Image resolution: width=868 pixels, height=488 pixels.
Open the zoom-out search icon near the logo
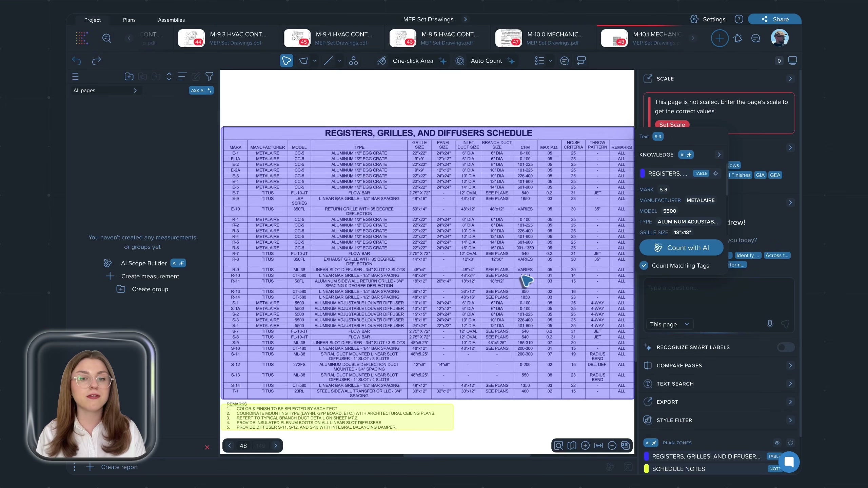(x=107, y=38)
